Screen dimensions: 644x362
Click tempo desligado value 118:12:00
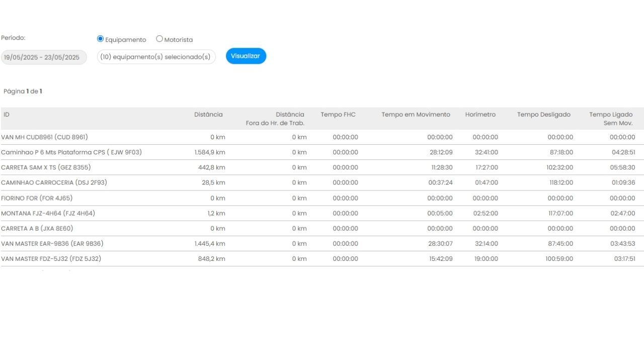click(x=561, y=183)
